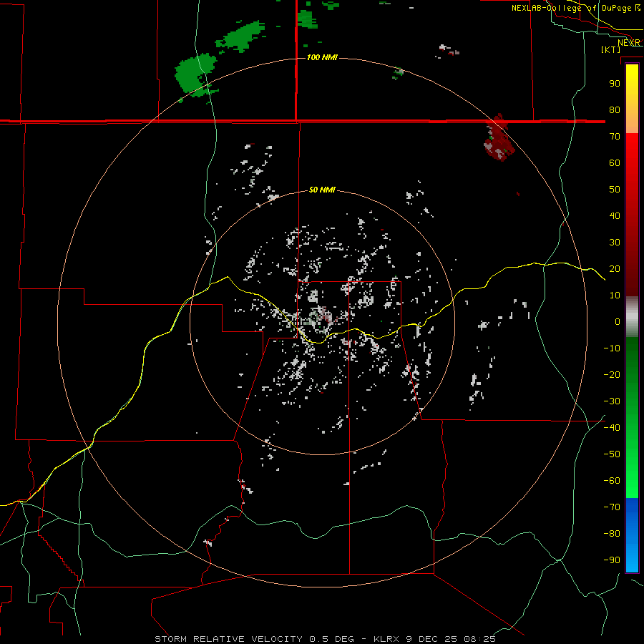The image size is (644, 644).
Task: Click the [KT] units label
Action: point(611,49)
